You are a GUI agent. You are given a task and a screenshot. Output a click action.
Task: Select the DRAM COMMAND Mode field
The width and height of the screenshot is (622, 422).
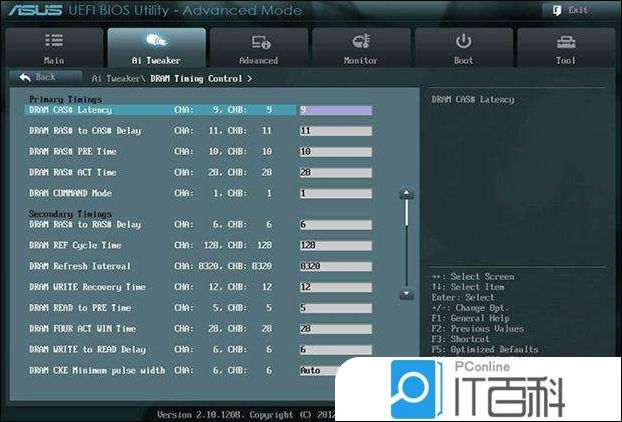click(336, 193)
